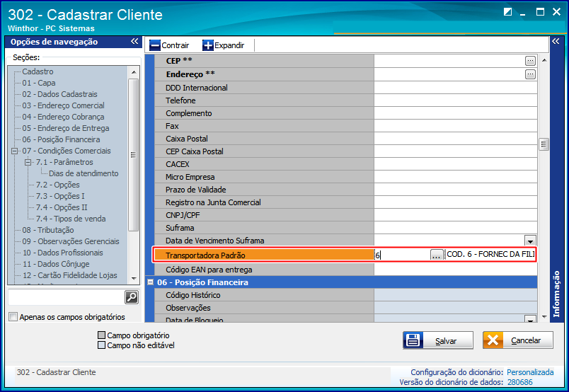Viewport: 569px width, 392px height.
Task: Go to section 10 - Dados Profissionais
Action: 62,253
